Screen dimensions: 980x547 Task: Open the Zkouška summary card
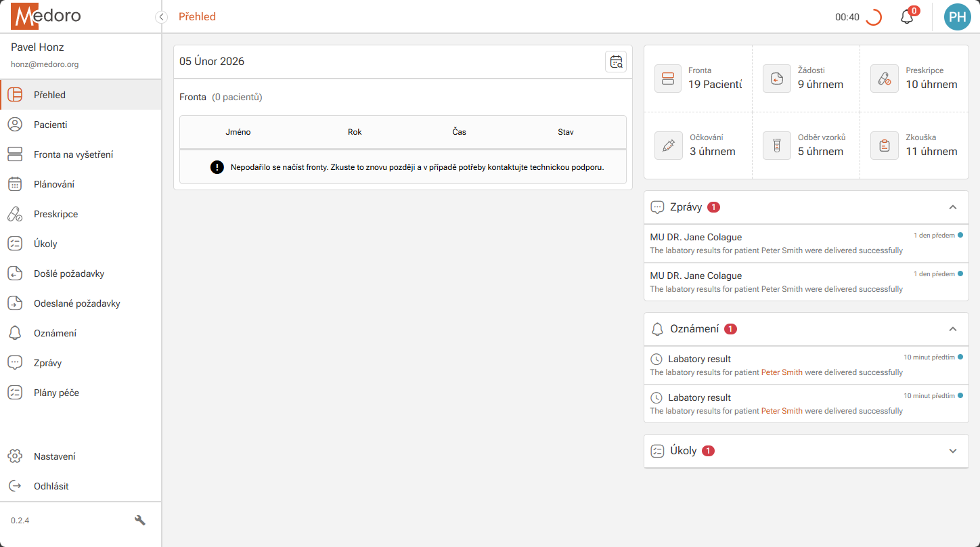[x=914, y=145]
